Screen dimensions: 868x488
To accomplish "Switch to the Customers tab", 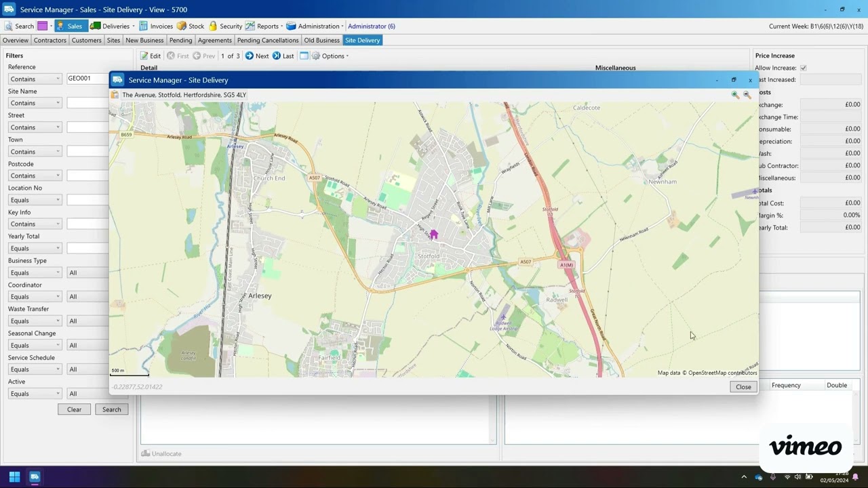I will pyautogui.click(x=87, y=40).
